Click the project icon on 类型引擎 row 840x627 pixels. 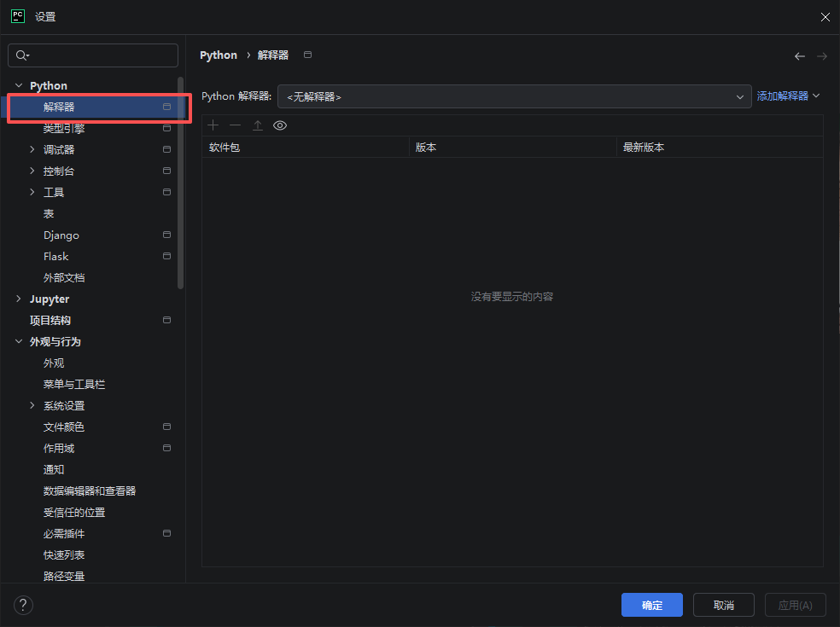coord(166,128)
